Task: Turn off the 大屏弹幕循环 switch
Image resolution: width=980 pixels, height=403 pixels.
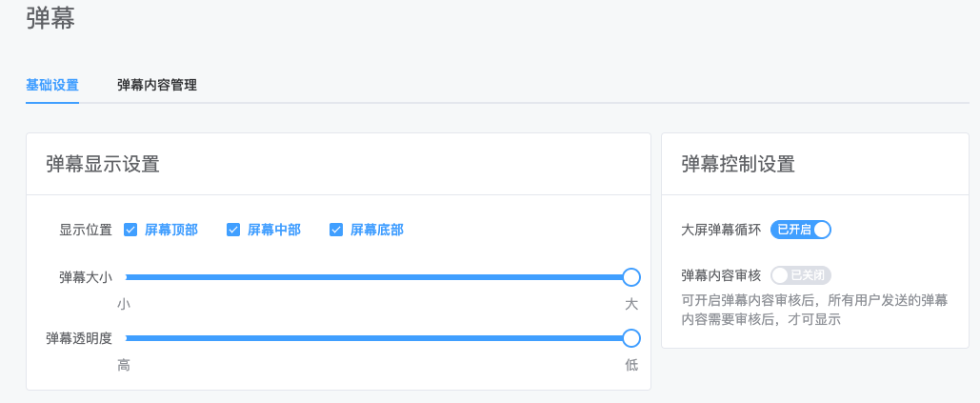Action: coord(801,230)
